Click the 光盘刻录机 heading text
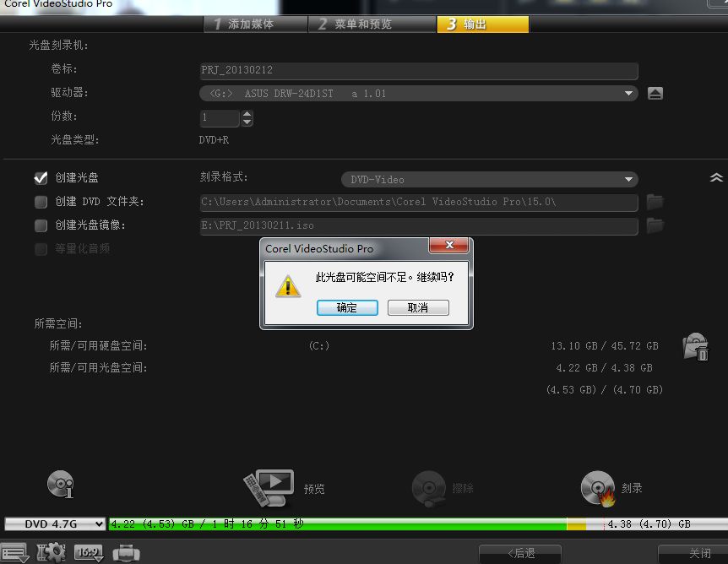This screenshot has height=564, width=728. 58,45
